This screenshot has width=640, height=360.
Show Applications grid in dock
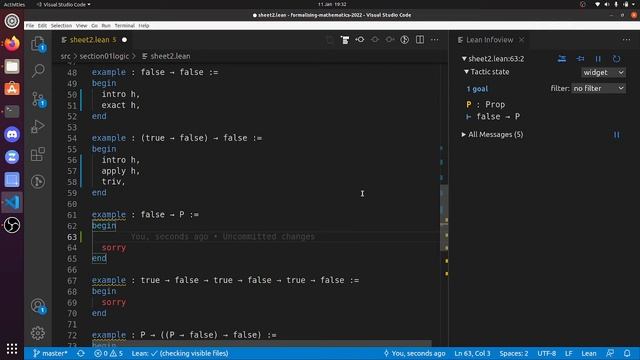click(12, 348)
